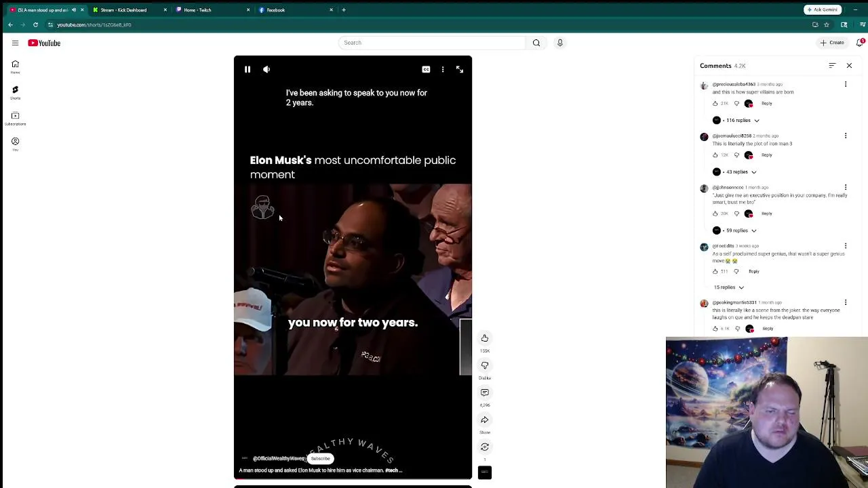Open options menu for joemaulucci8258 comment
Viewport: 868px width, 488px height.
coord(846,136)
